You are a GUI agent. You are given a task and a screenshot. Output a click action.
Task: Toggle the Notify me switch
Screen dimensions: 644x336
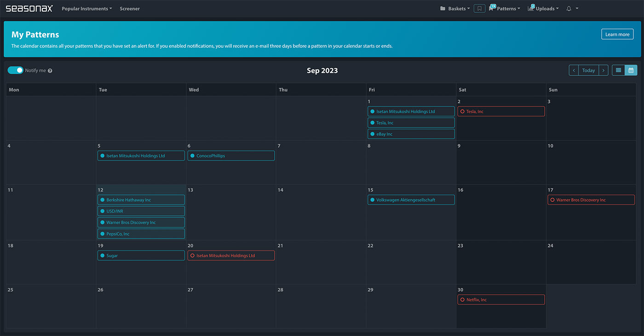click(x=16, y=70)
